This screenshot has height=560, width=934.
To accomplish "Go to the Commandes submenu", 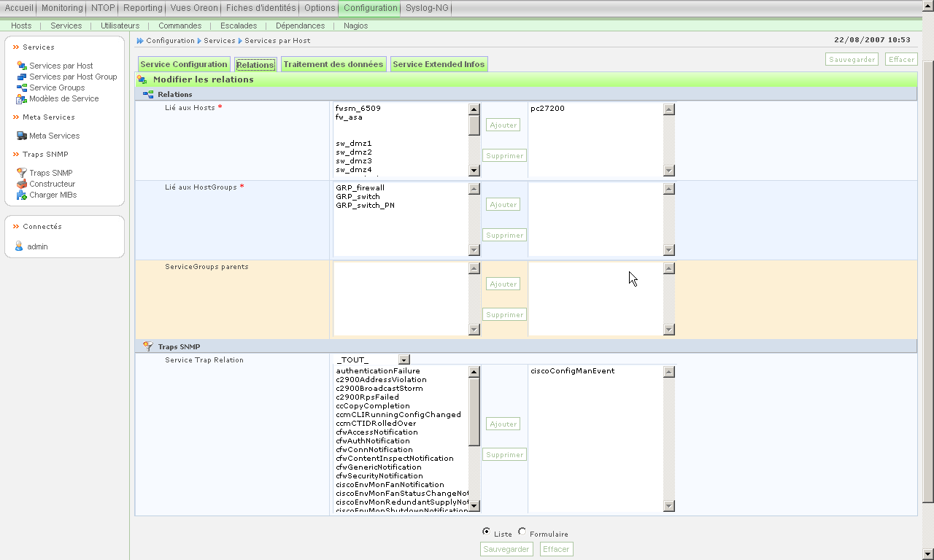I will (x=180, y=26).
